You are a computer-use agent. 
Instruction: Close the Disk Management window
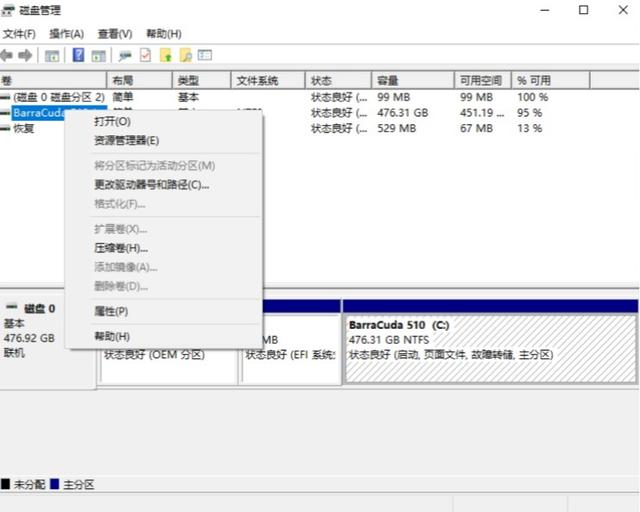pos(623,10)
